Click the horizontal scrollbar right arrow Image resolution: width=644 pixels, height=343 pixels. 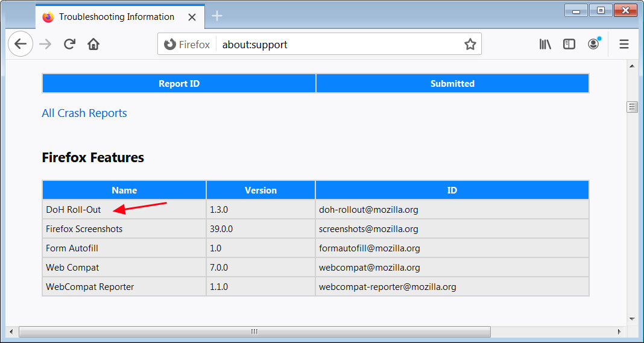click(x=620, y=331)
